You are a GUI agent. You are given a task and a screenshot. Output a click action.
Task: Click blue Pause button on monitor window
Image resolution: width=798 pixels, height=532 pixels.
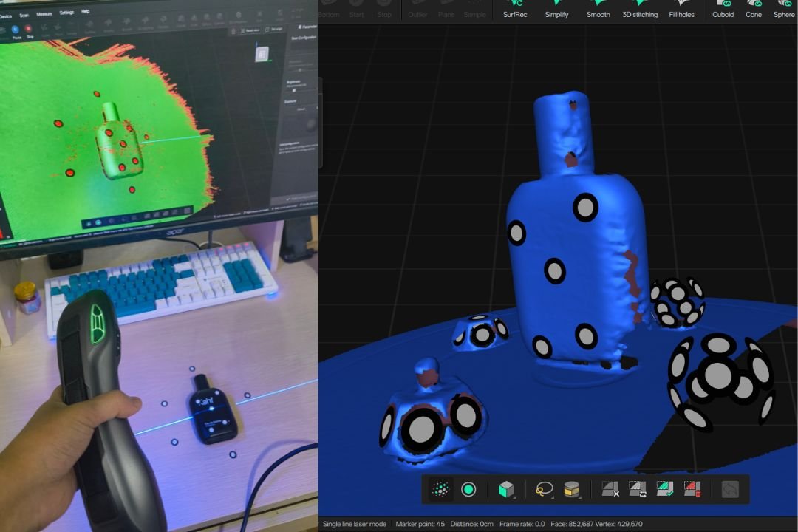(x=16, y=32)
